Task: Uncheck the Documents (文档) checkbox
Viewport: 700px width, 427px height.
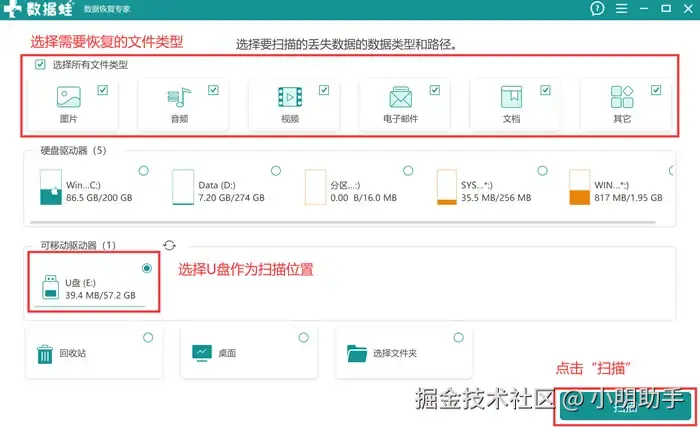Action: (545, 90)
